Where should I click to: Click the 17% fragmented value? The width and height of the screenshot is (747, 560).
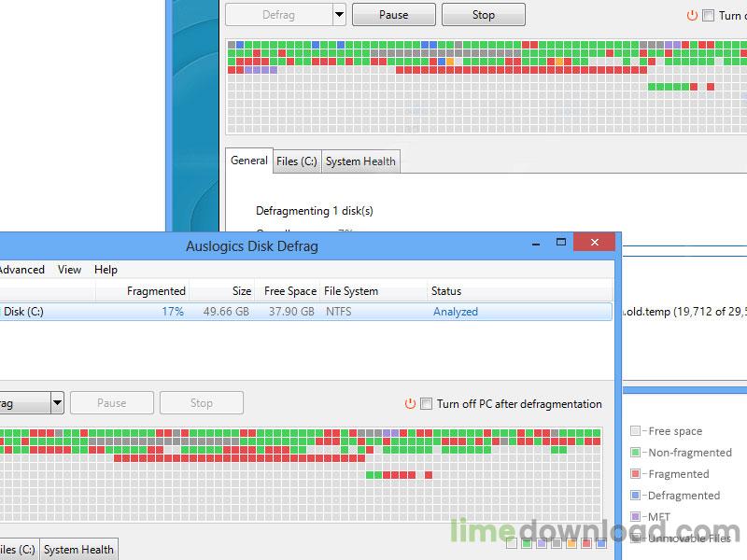[173, 312]
